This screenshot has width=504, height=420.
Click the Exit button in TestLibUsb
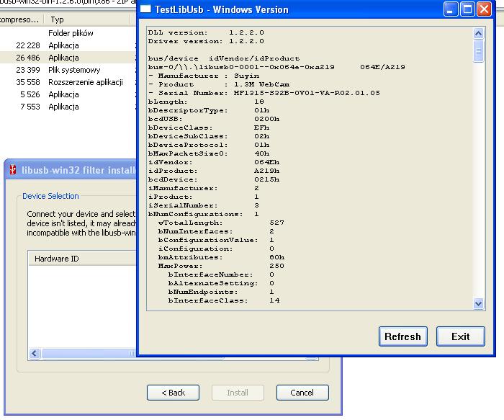click(460, 336)
